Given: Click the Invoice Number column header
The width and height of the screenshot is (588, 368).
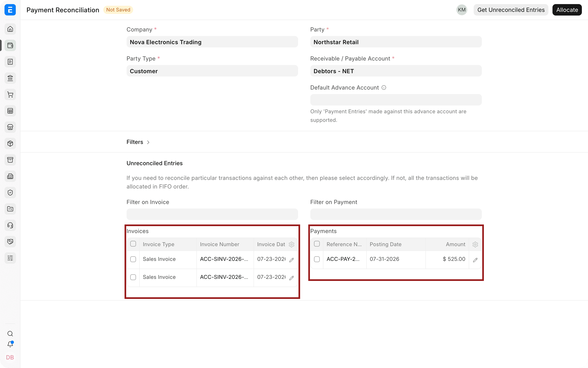Looking at the screenshot, I should [225, 244].
